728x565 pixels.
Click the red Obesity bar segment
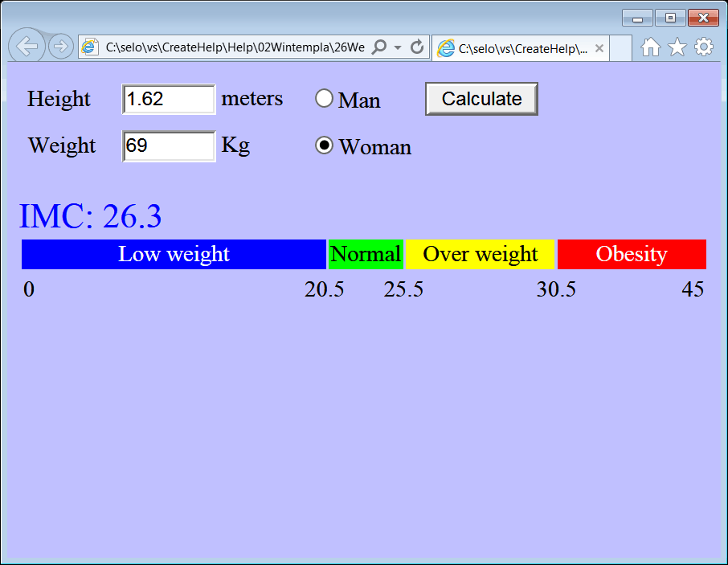[x=632, y=255]
